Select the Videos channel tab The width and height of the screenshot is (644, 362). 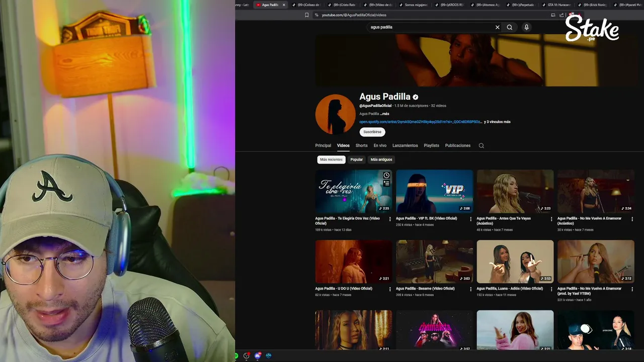coord(343,146)
